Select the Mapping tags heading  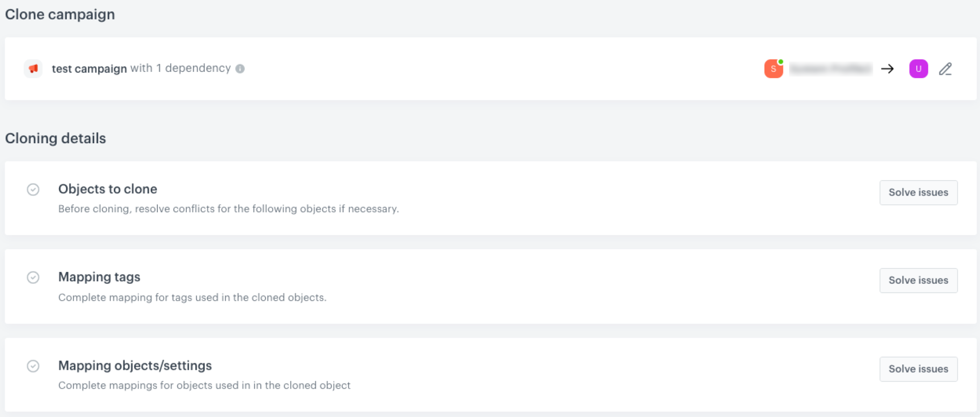point(99,277)
